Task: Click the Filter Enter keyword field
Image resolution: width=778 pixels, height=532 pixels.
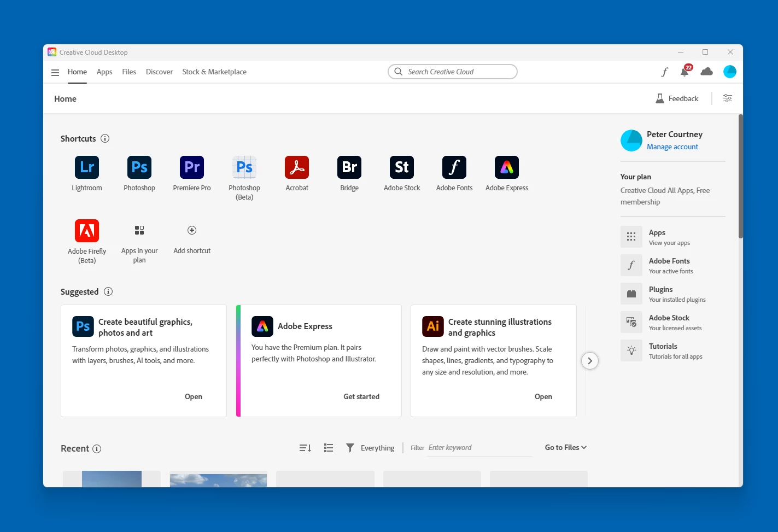Action: click(480, 447)
